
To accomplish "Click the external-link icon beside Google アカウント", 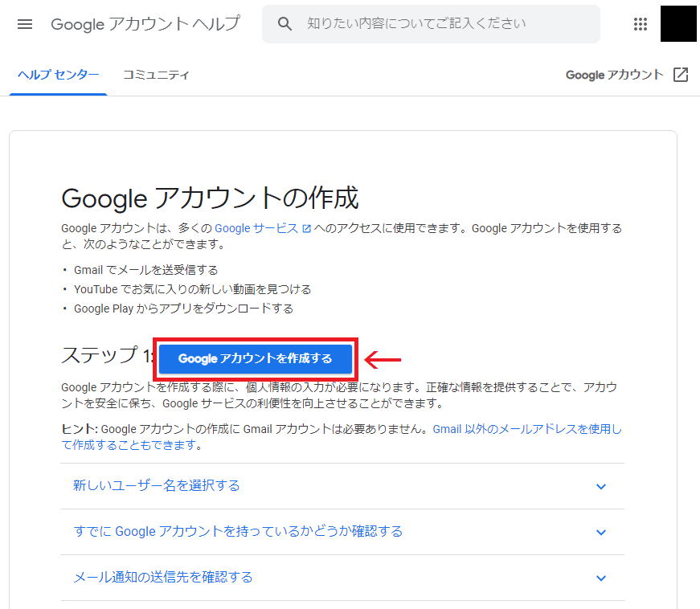I will point(681,75).
